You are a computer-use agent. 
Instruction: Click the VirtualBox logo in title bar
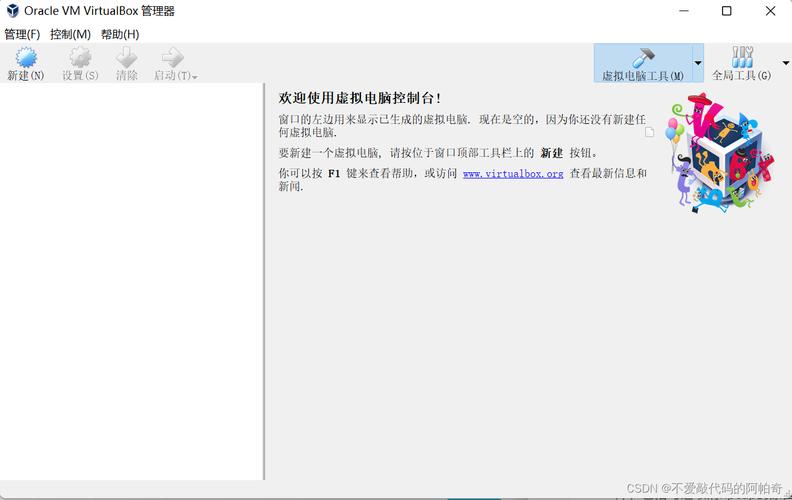point(13,11)
